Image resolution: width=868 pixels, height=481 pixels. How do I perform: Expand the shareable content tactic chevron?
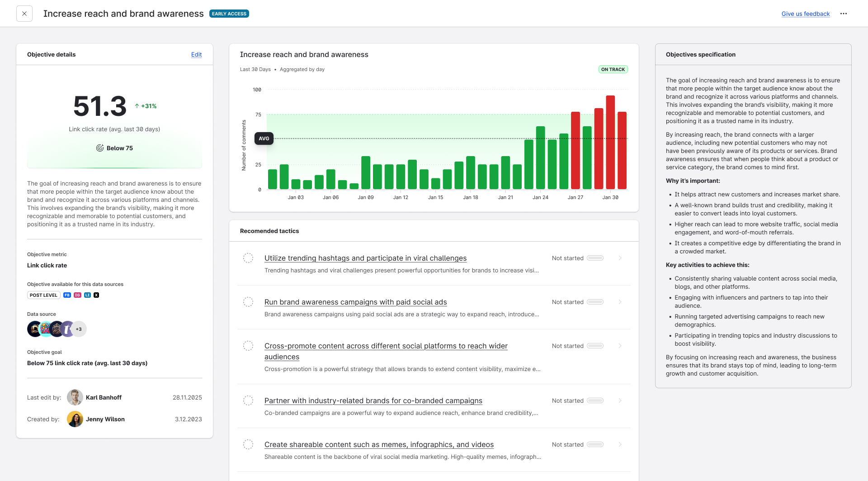pos(620,444)
